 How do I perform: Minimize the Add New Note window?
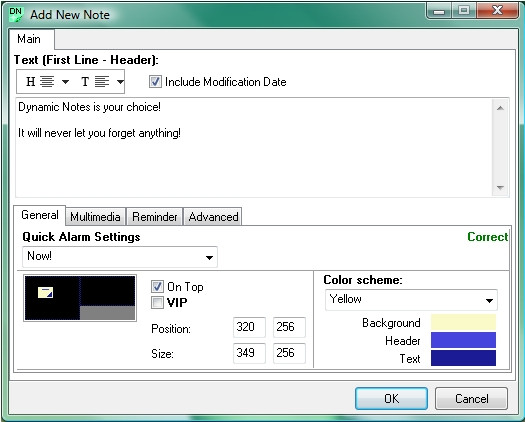pos(439,11)
